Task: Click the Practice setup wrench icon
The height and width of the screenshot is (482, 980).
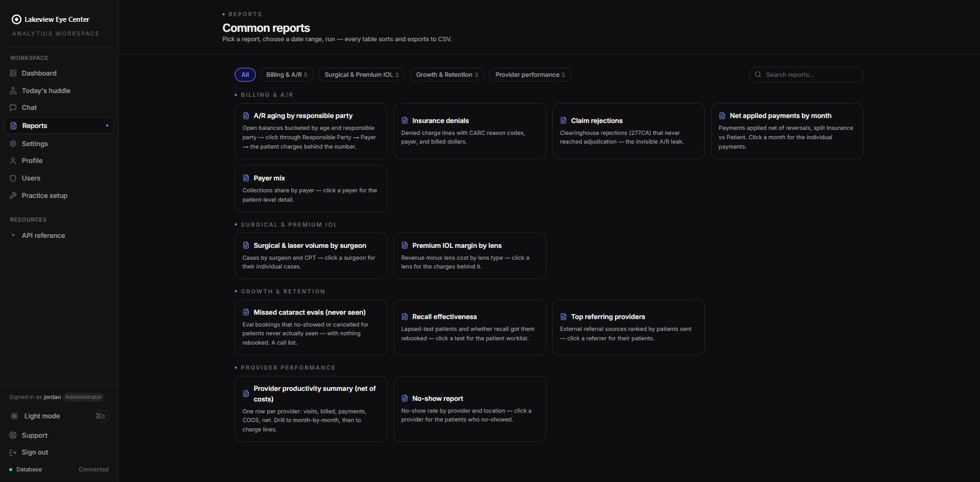Action: click(x=13, y=195)
